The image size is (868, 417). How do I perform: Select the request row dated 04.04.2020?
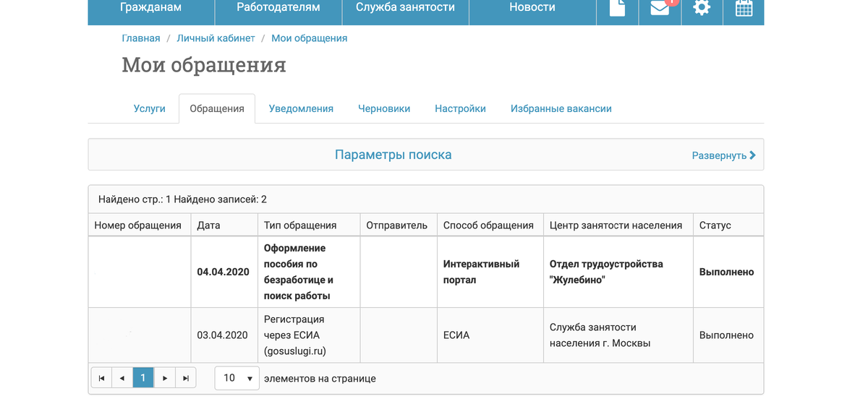tap(425, 272)
